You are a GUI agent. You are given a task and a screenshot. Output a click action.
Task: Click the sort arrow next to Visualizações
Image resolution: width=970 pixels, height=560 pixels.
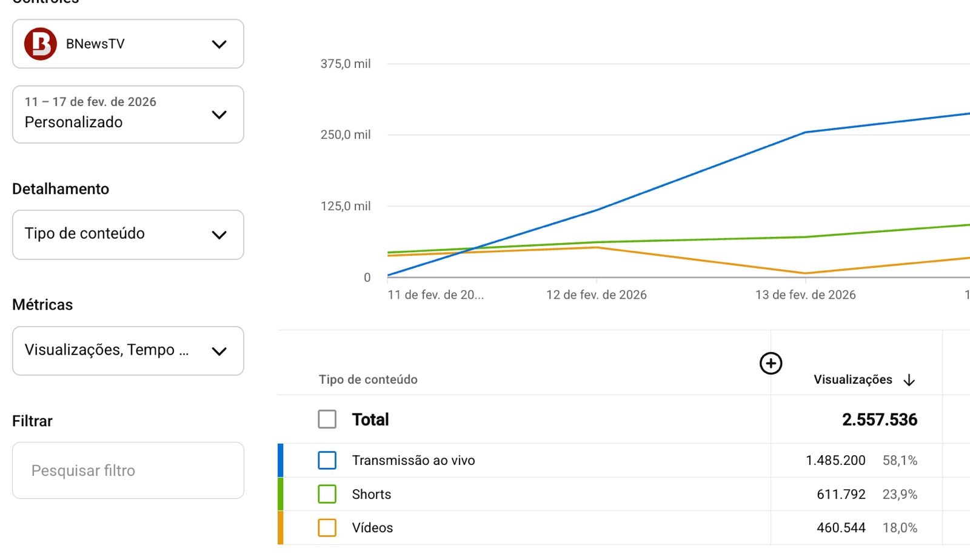pos(909,380)
